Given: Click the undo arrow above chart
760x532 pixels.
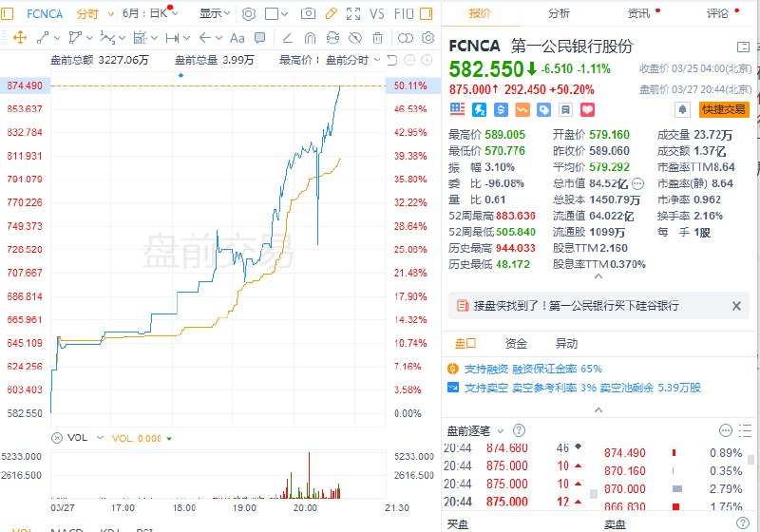Looking at the screenshot, I should [392, 60].
